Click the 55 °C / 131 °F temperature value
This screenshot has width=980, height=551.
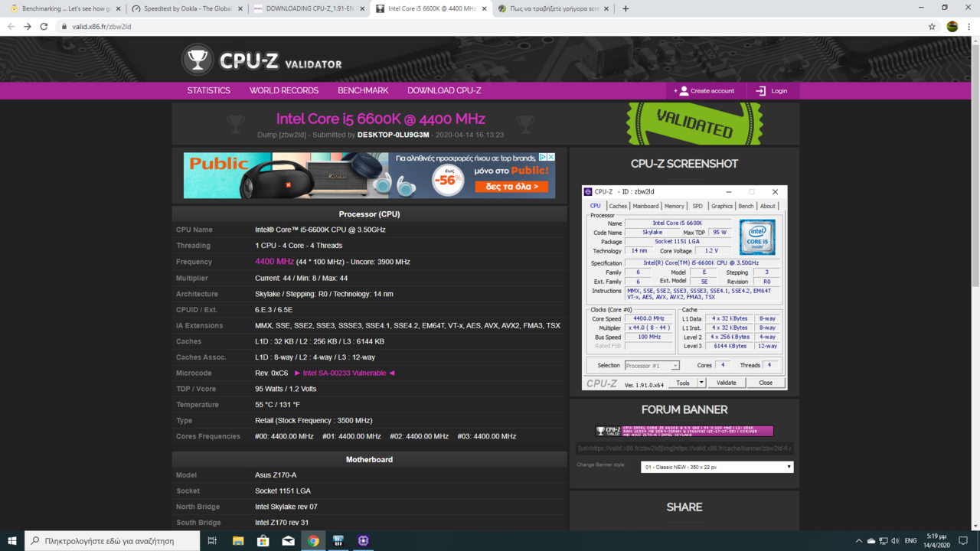tap(277, 404)
